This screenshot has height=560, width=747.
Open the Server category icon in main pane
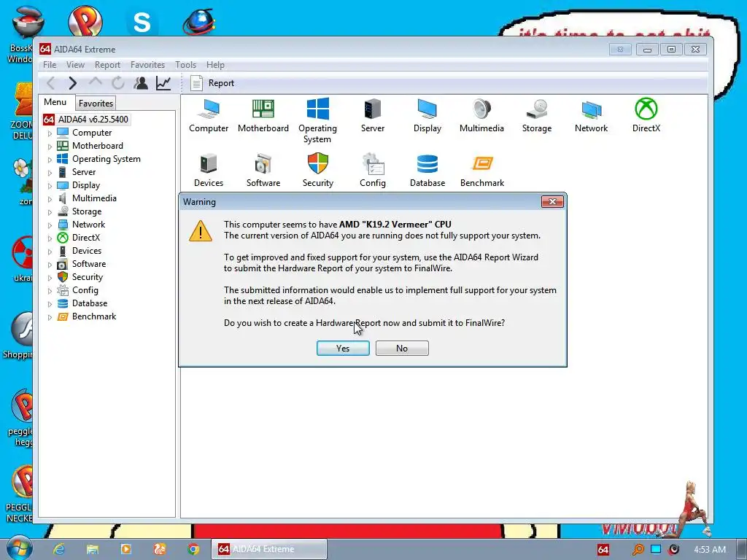click(373, 116)
